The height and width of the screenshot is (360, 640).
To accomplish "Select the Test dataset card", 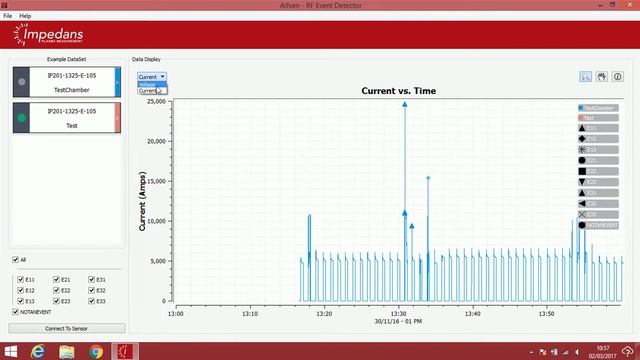I will point(67,118).
